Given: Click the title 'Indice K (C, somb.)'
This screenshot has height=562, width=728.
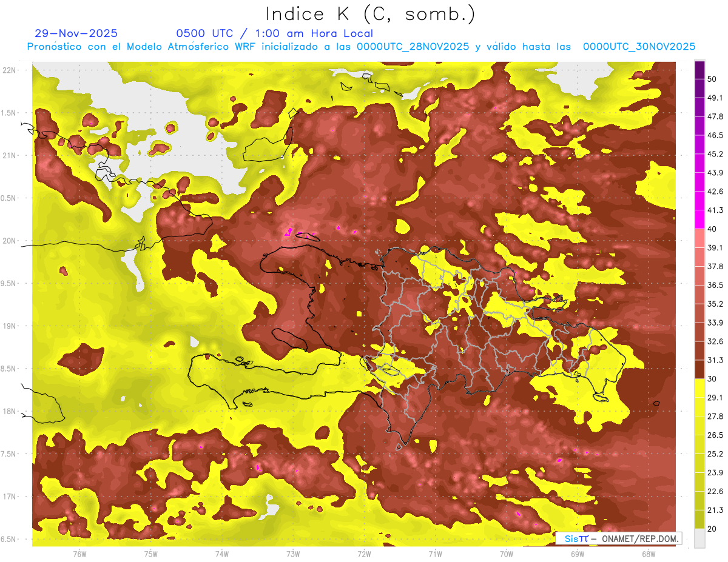Looking at the screenshot, I should [370, 15].
